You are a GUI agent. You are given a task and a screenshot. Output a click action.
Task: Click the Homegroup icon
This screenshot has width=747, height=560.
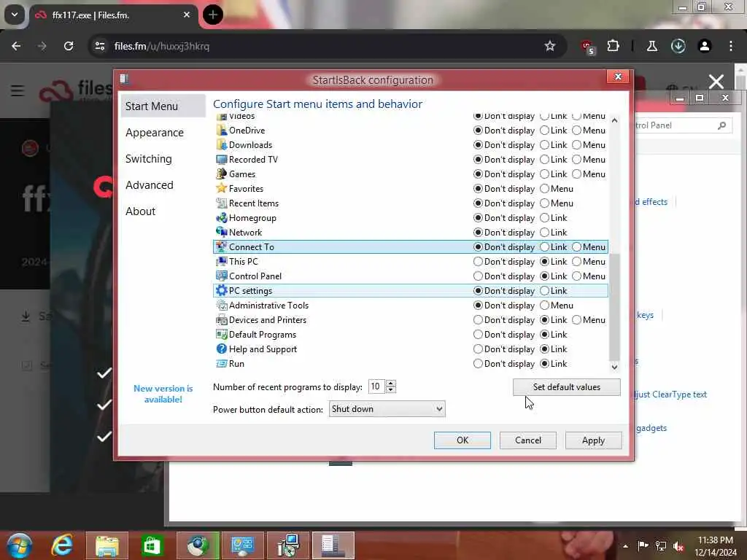(221, 217)
